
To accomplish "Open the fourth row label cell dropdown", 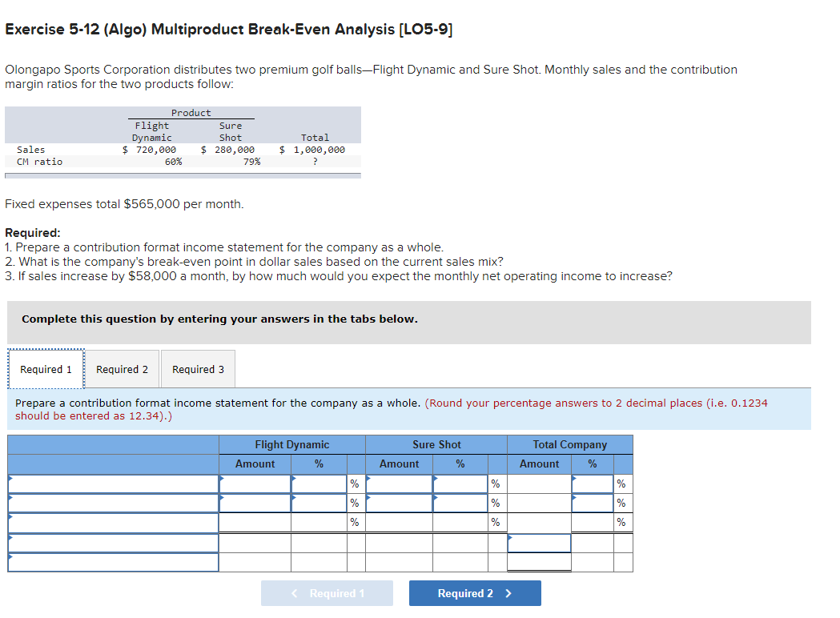I will tap(112, 543).
